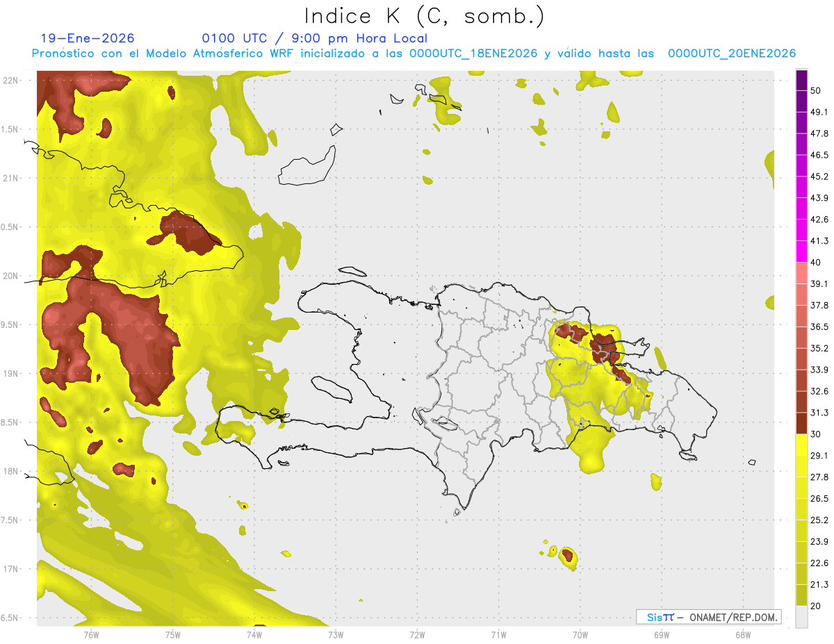Click the '22N' latitude label

(12, 81)
